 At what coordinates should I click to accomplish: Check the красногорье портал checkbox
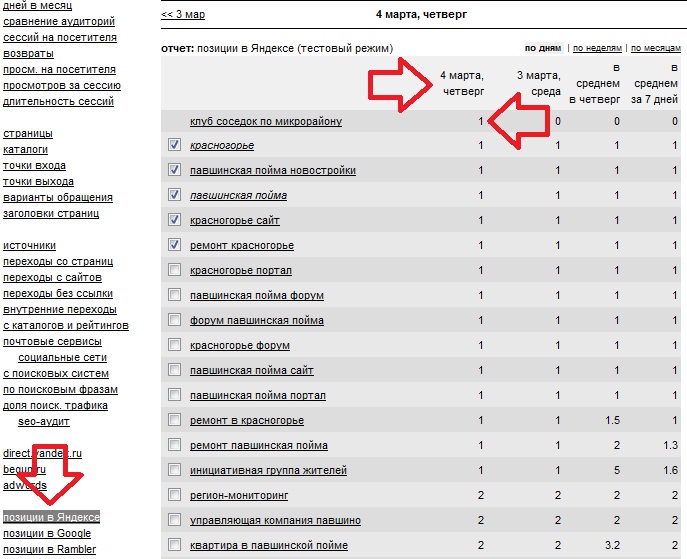[175, 270]
